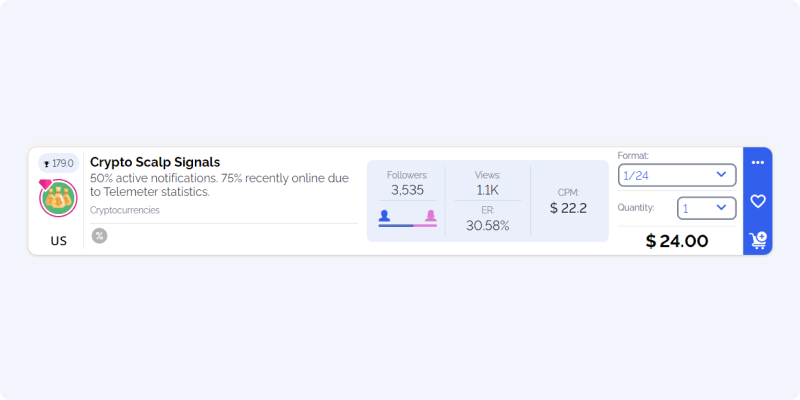Click the Followers count 3,535

(408, 190)
